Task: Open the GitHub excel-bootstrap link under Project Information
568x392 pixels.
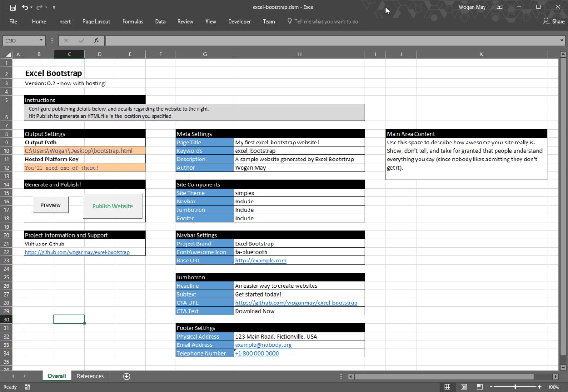Action: click(x=77, y=252)
